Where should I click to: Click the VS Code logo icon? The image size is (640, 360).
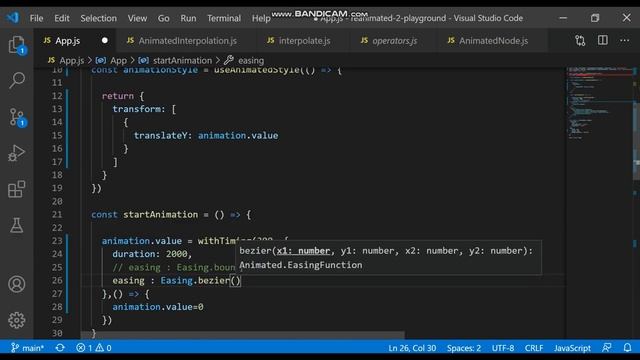point(12,18)
